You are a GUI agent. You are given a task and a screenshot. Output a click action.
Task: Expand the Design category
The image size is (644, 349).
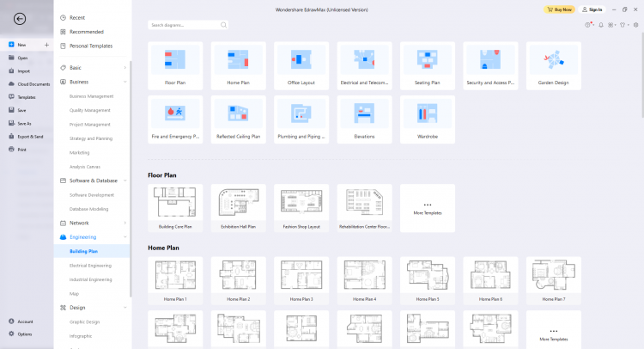[x=125, y=307]
